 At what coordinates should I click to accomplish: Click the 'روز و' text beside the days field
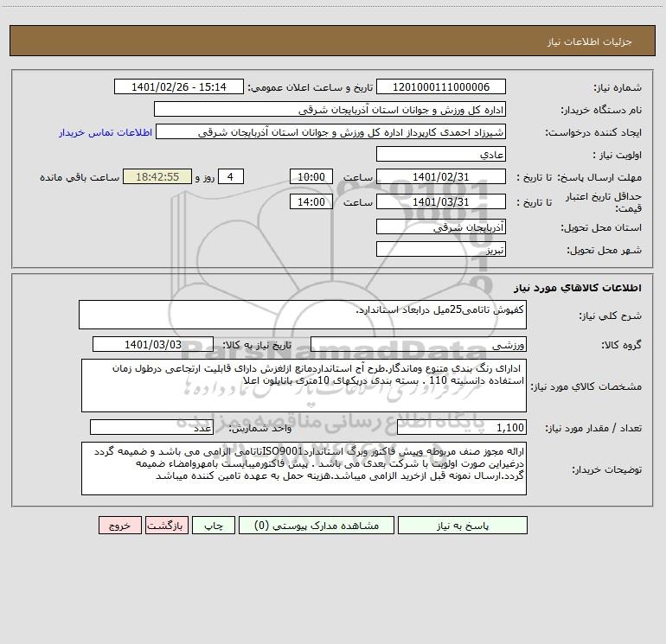pos(205,177)
